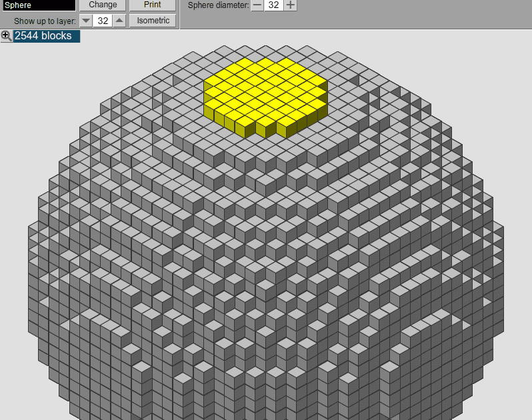
Task: Select the Sphere shape name box
Action: point(39,5)
